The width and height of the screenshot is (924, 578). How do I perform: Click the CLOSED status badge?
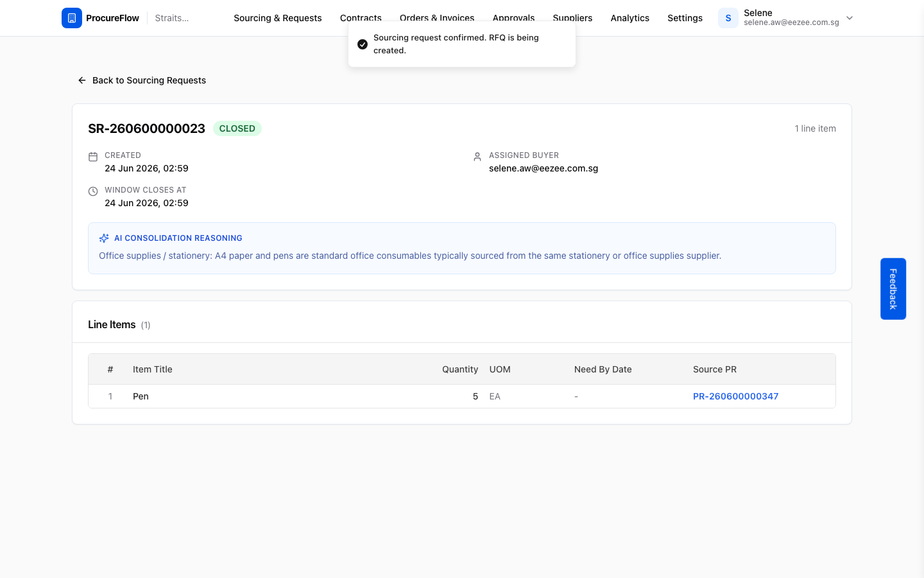[x=237, y=128]
